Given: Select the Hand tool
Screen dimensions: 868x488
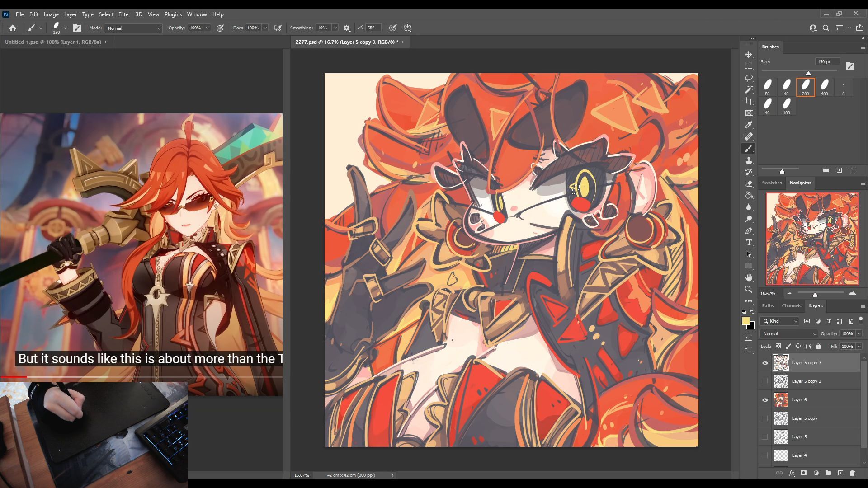Looking at the screenshot, I should (x=749, y=277).
